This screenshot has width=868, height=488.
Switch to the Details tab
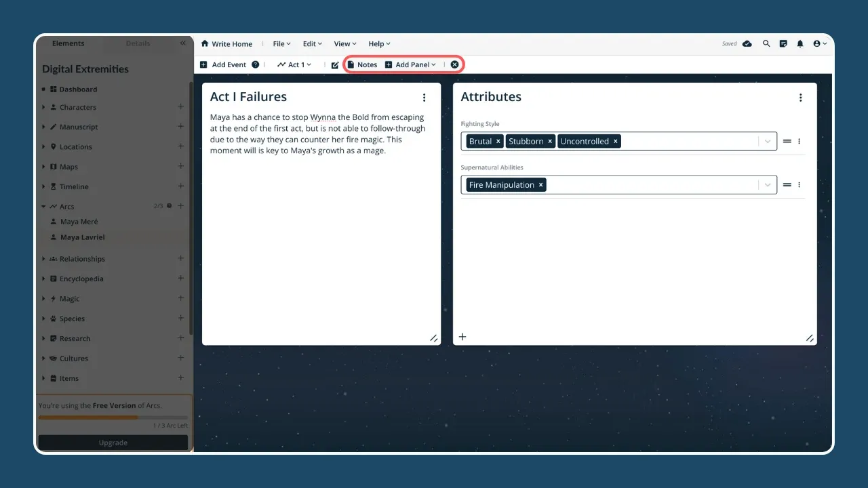coord(138,43)
